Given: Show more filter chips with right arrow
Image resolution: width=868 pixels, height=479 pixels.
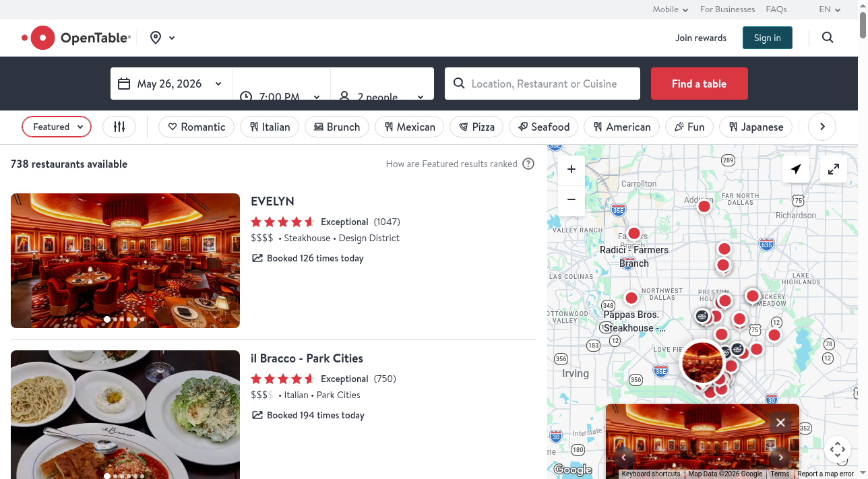Looking at the screenshot, I should click(822, 127).
